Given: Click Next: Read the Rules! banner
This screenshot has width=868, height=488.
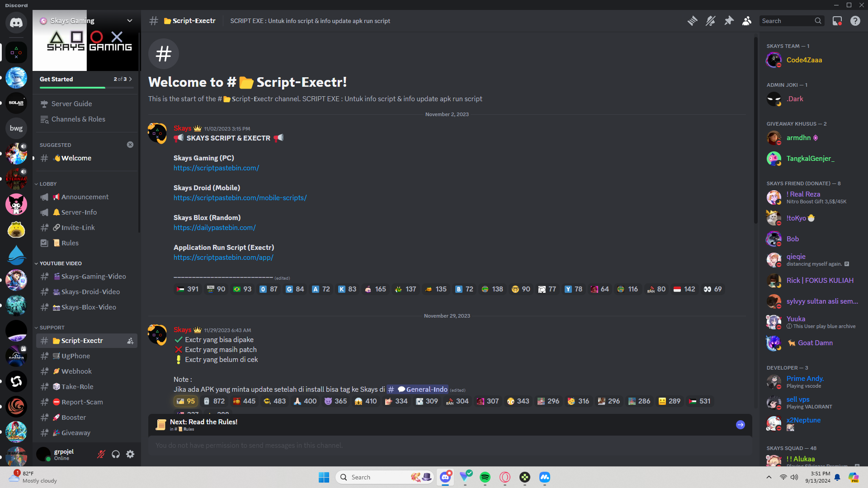Looking at the screenshot, I should coord(450,425).
